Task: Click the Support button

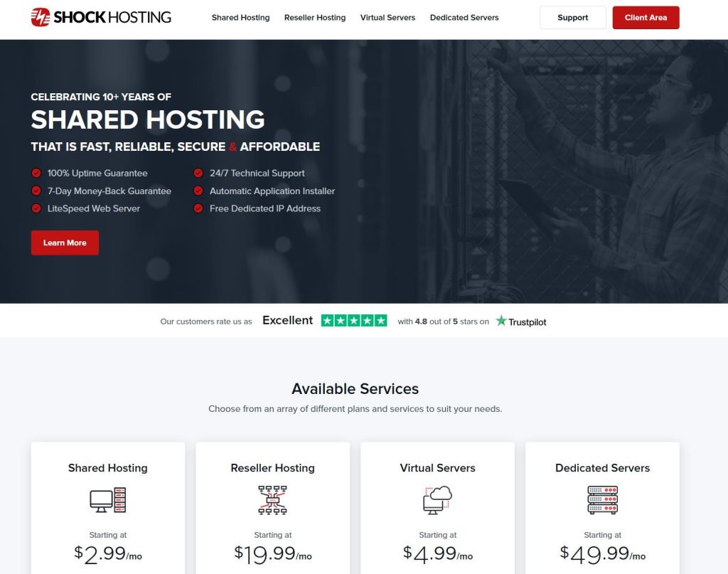Action: [x=572, y=18]
